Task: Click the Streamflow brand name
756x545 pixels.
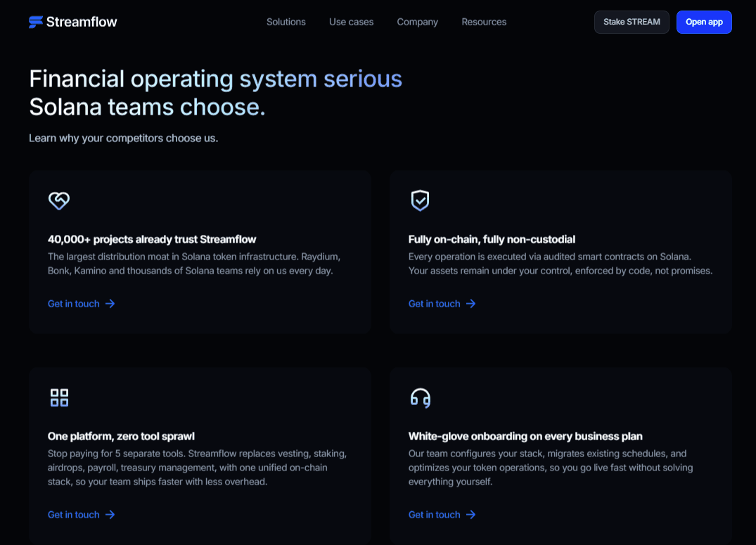Action: pyautogui.click(x=82, y=23)
